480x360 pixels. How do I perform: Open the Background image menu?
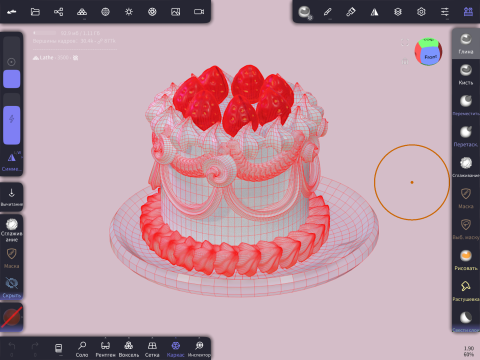click(175, 12)
